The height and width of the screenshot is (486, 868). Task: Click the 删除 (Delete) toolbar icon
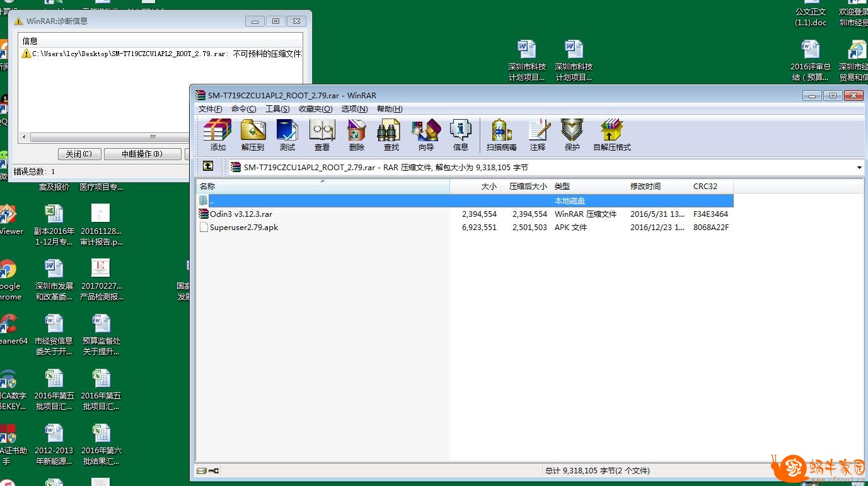coord(357,135)
